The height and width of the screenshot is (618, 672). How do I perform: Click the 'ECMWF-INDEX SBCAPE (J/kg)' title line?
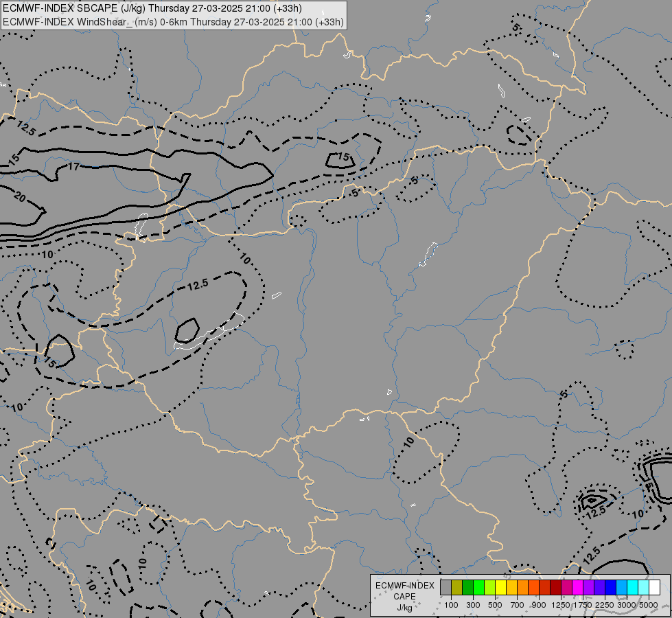[x=152, y=8]
